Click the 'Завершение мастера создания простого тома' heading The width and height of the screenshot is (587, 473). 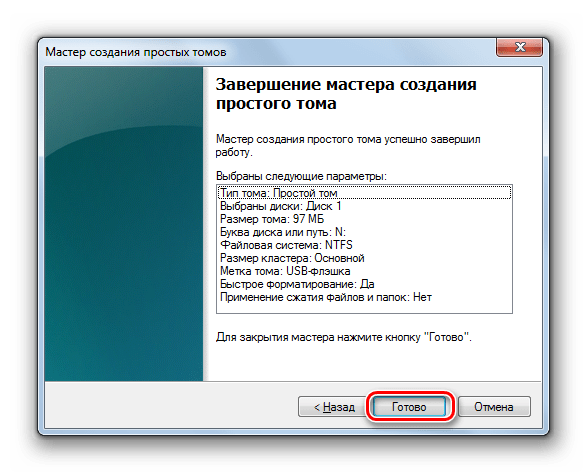(x=346, y=94)
